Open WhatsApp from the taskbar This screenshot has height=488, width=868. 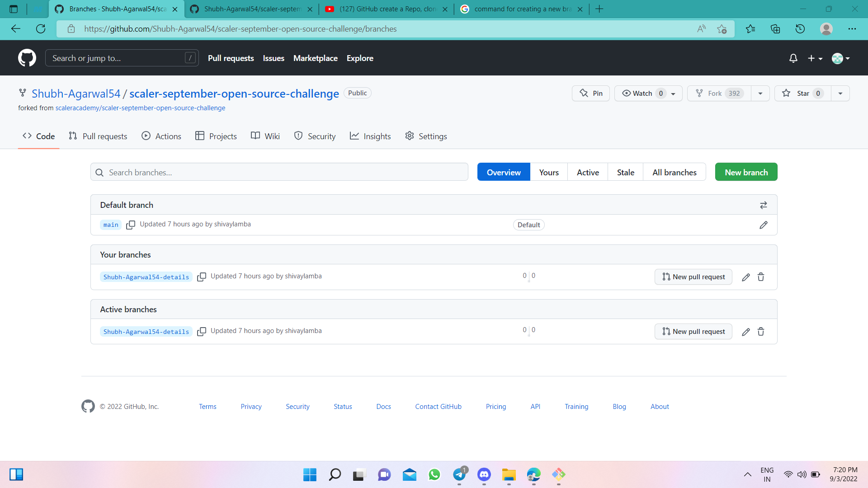click(x=434, y=475)
